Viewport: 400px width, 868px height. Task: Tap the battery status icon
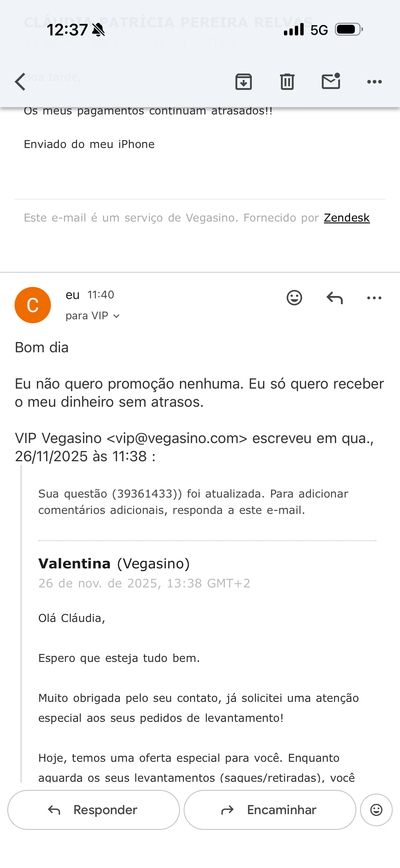(349, 30)
